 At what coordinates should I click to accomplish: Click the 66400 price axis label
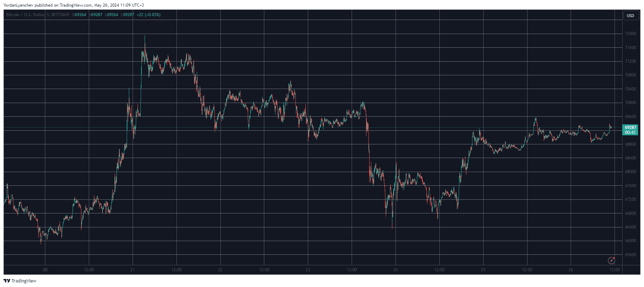pos(630,227)
